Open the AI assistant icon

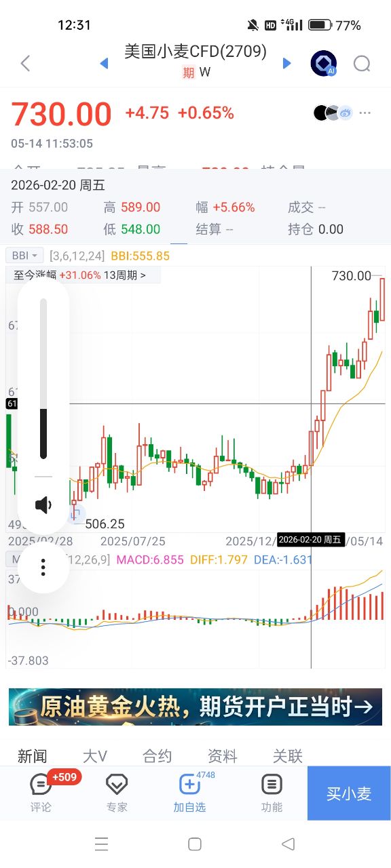(x=323, y=64)
